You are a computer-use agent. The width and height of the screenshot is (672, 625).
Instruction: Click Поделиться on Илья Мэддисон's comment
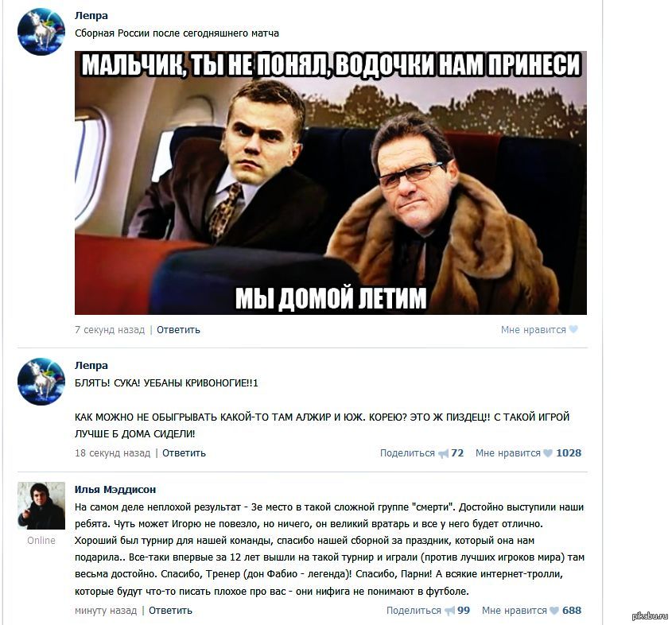414,611
